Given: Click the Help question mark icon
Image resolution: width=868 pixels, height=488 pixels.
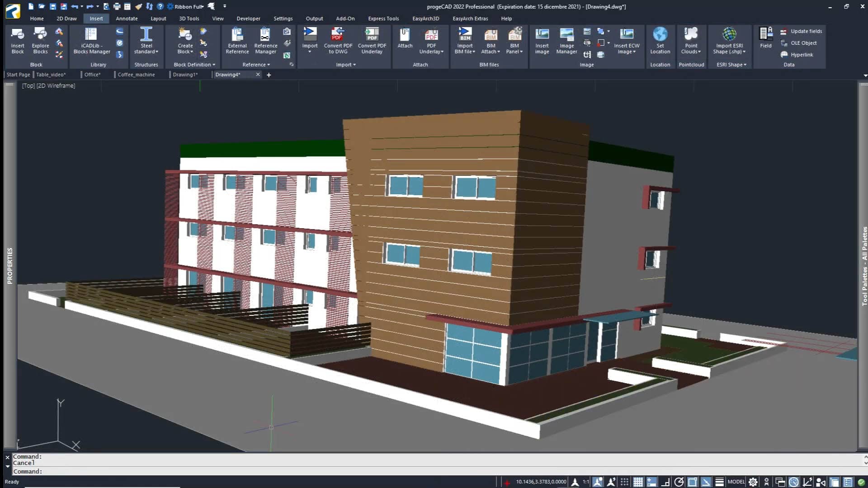Looking at the screenshot, I should tap(160, 6).
